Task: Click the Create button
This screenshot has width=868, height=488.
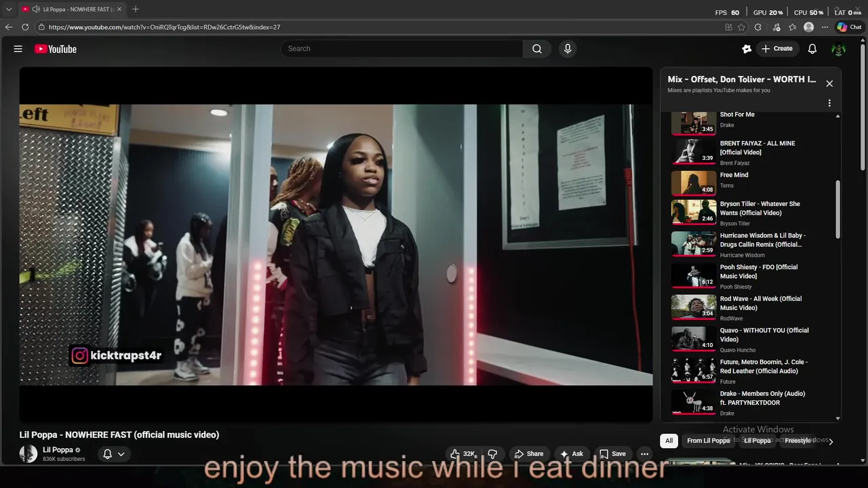Action: (777, 49)
